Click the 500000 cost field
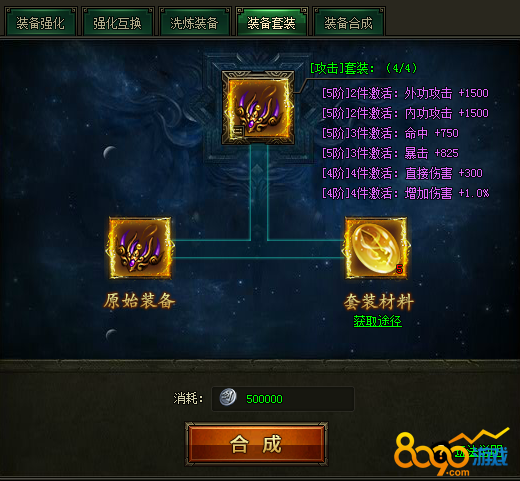Image resolution: width=520 pixels, height=481 pixels. pyautogui.click(x=283, y=399)
